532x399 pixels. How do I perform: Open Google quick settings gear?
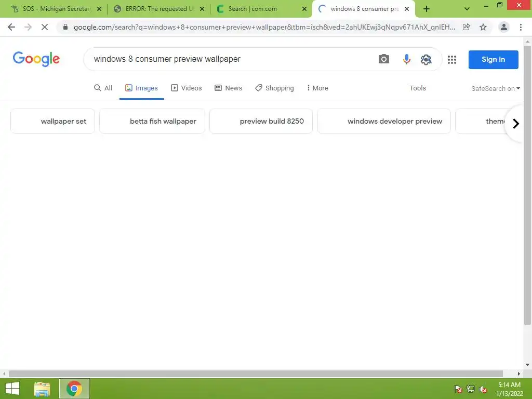click(426, 59)
